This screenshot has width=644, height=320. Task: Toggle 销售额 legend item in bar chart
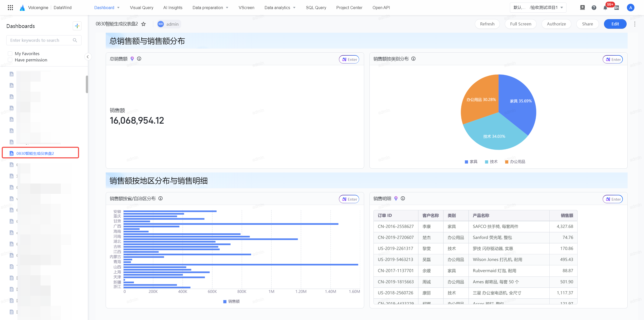point(231,301)
